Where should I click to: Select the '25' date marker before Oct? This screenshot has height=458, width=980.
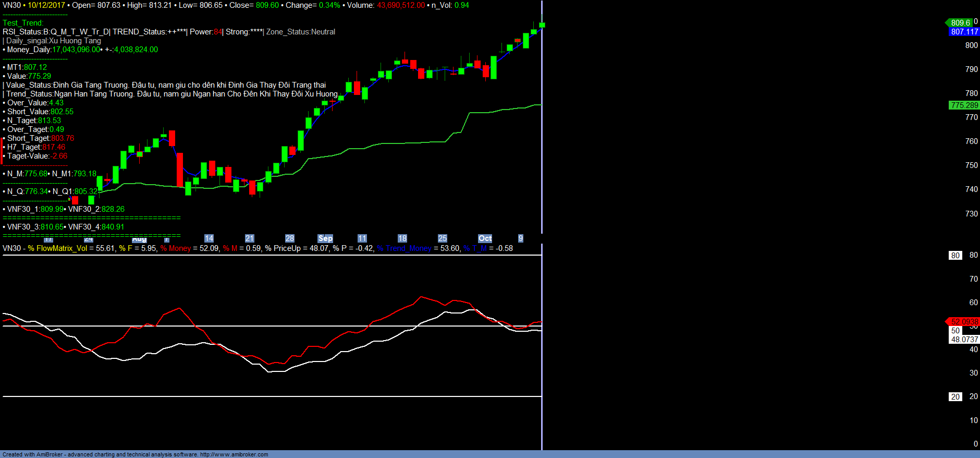click(443, 238)
